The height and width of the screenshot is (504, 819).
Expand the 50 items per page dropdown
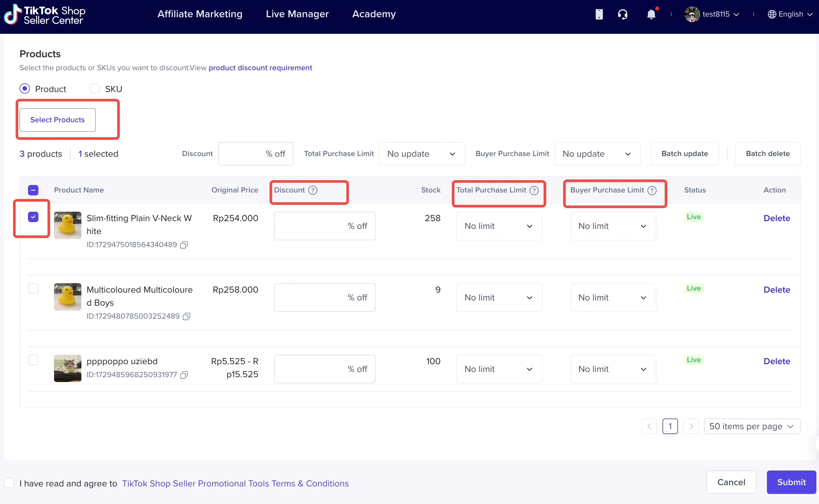pos(752,426)
